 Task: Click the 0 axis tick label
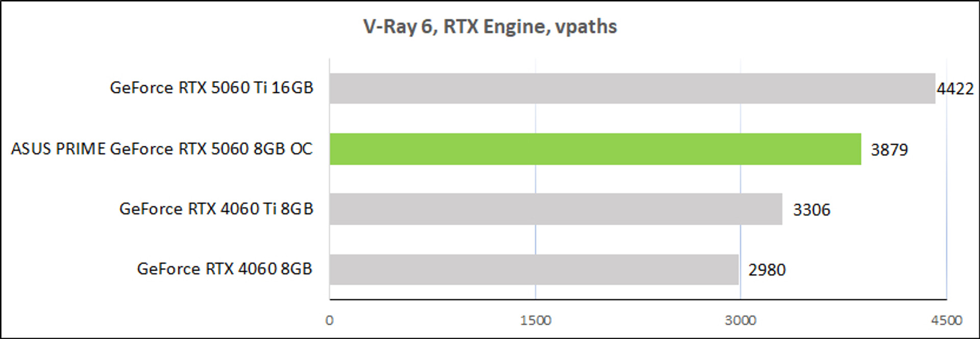[x=330, y=321]
